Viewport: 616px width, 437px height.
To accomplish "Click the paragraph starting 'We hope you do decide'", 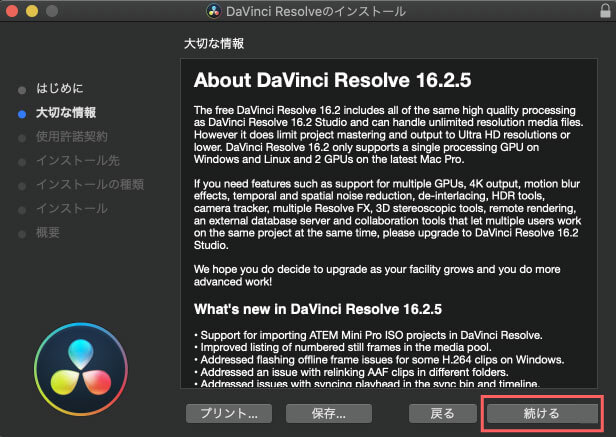I will pyautogui.click(x=377, y=275).
